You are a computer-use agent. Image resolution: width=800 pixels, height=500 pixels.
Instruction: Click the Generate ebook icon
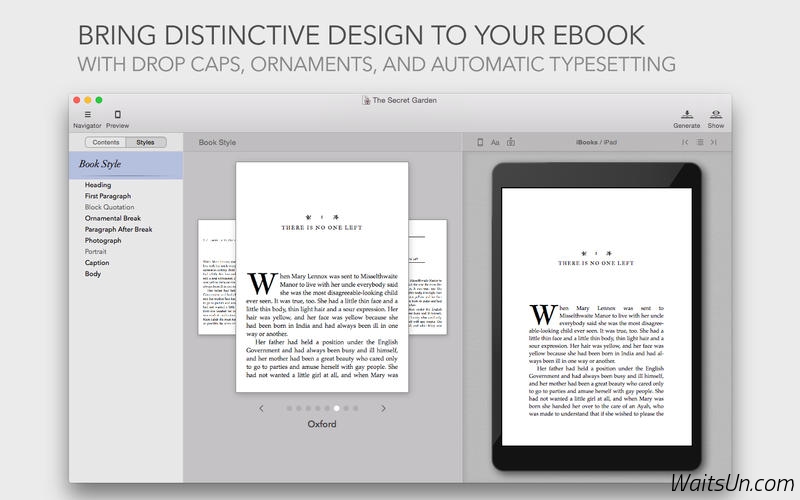(687, 114)
